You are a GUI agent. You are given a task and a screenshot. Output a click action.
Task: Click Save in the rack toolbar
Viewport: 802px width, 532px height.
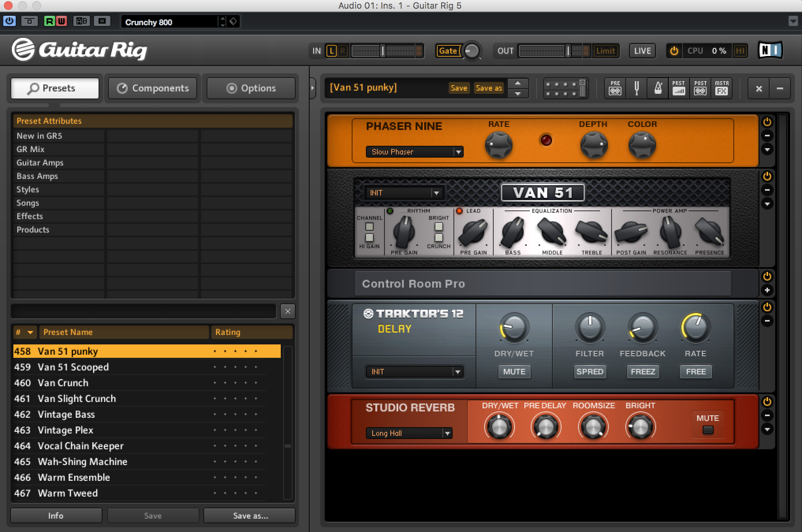(459, 88)
